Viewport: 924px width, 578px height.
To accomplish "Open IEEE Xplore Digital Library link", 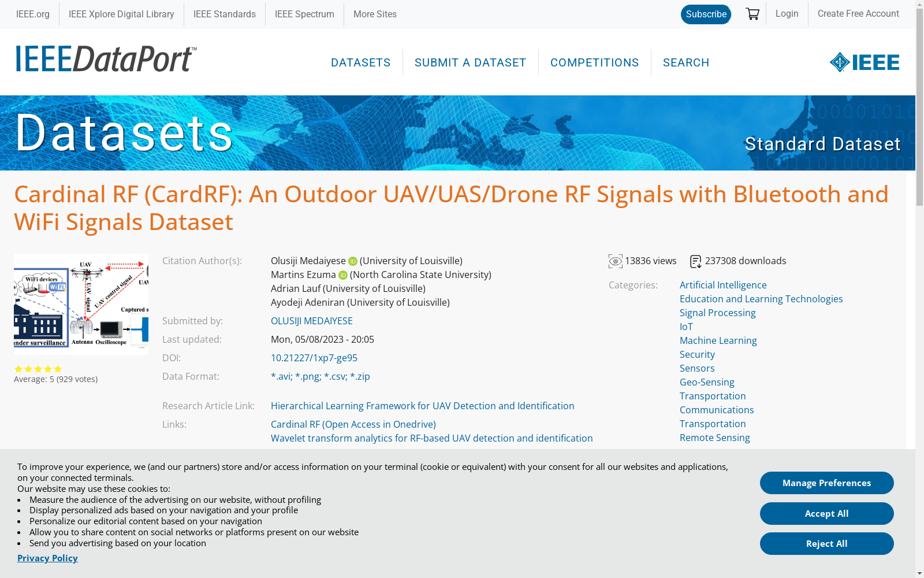I will tap(121, 14).
